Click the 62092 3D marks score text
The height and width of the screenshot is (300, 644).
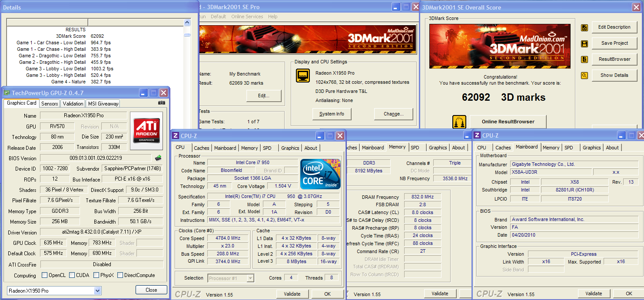tap(503, 97)
